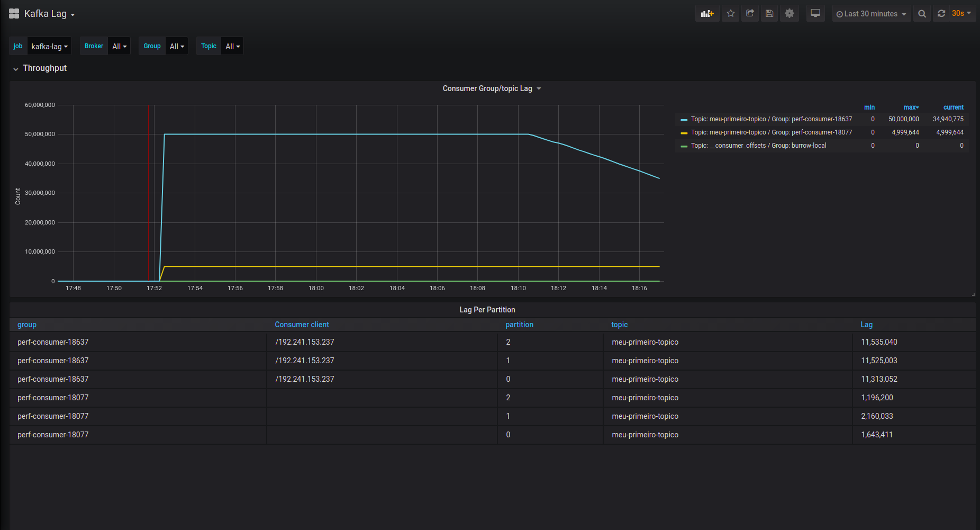
Task: Sort legend by max column
Action: pos(911,107)
